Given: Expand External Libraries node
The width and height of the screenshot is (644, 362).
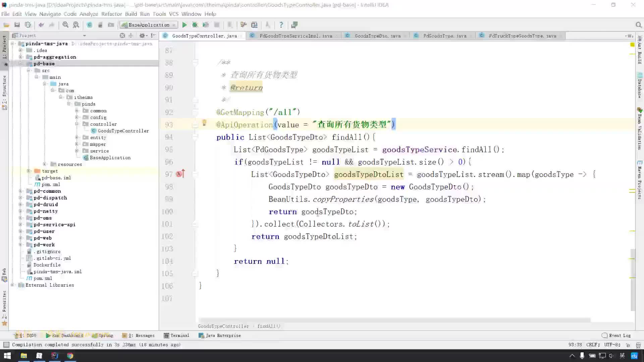Looking at the screenshot, I should [x=12, y=285].
